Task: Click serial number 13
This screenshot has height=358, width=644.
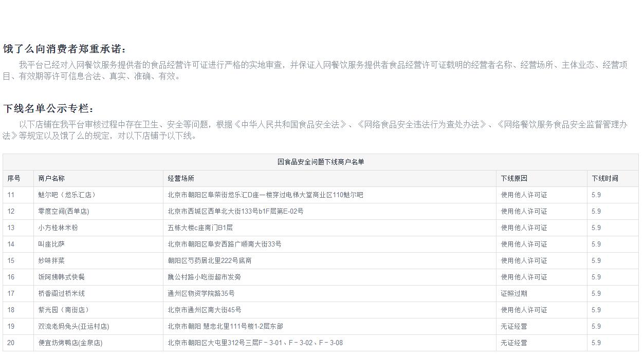Action: [11, 228]
